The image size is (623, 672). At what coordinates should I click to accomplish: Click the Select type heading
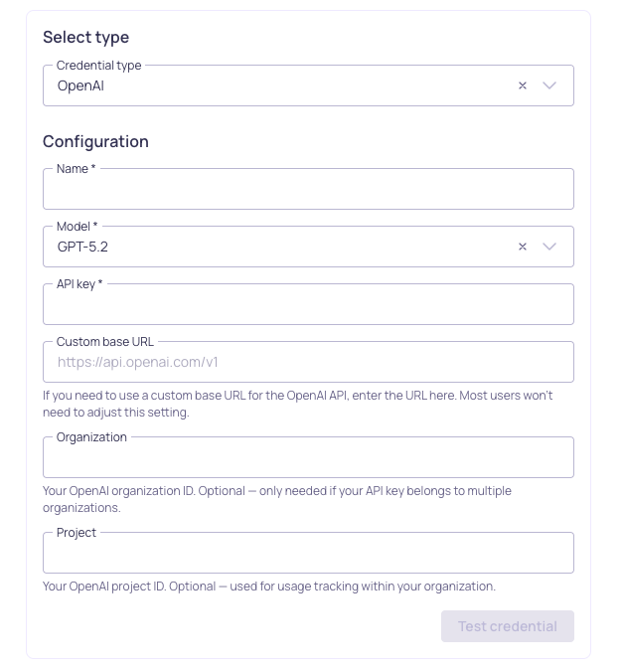85,38
